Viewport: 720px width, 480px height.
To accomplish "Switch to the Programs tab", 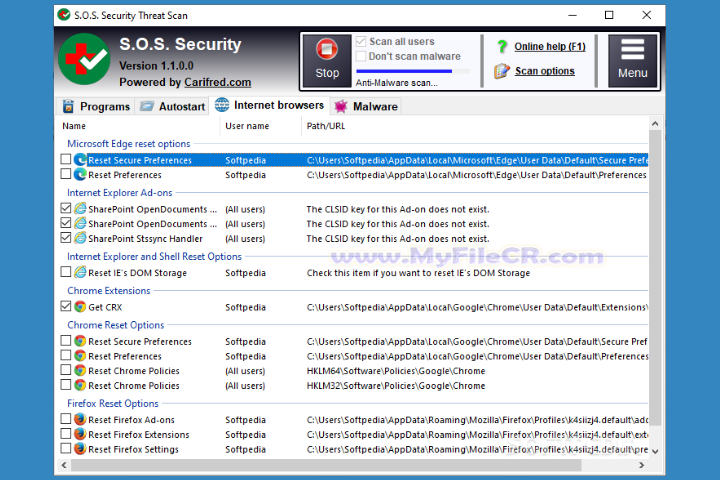I will pos(96,107).
